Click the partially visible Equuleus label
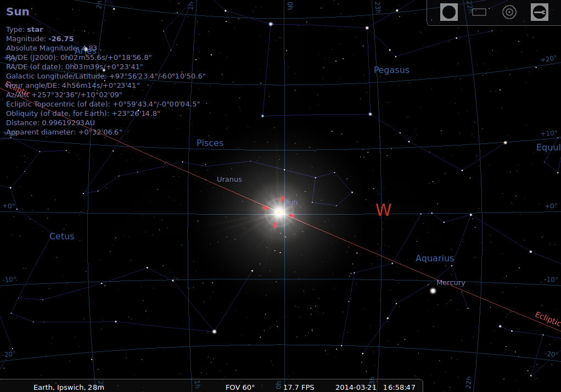This screenshot has width=561, height=392. point(548,148)
